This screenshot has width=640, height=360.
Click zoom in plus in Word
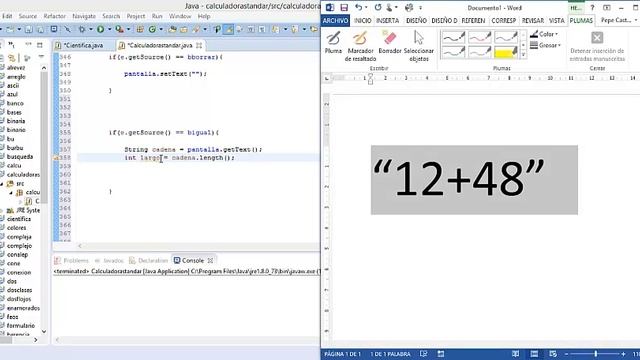[x=623, y=354]
